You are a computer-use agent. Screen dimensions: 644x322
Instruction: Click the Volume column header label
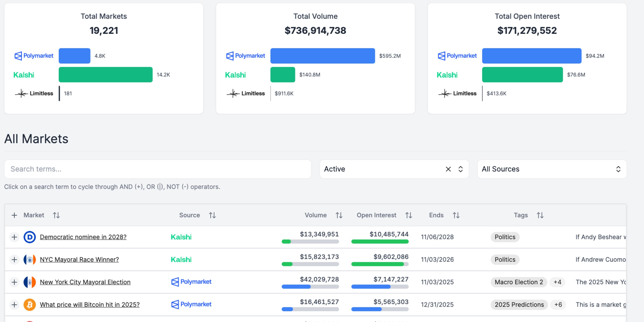[316, 215]
